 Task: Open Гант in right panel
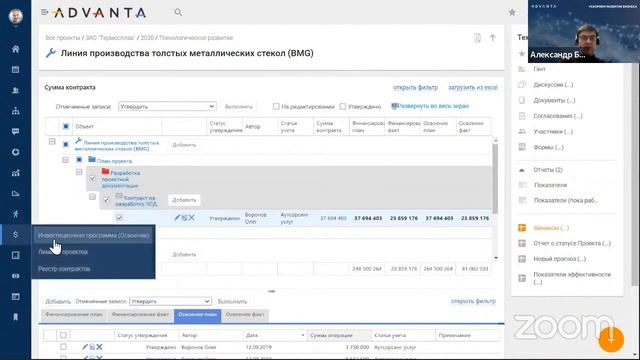pyautogui.click(x=539, y=69)
